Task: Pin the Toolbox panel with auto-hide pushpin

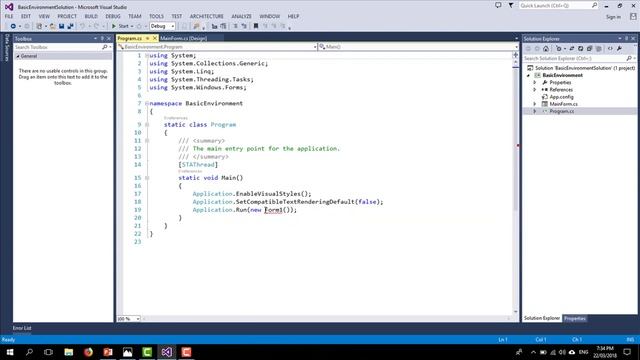Action: coord(102,38)
